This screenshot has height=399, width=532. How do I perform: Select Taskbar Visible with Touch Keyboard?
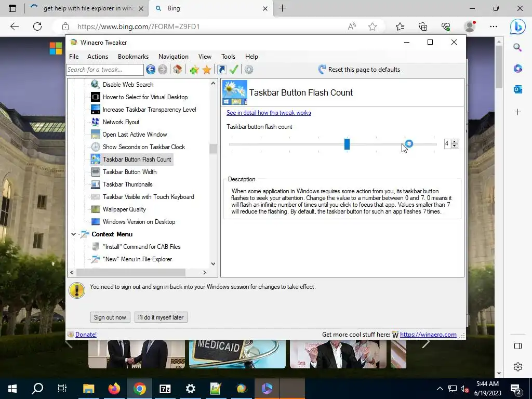pyautogui.click(x=148, y=197)
